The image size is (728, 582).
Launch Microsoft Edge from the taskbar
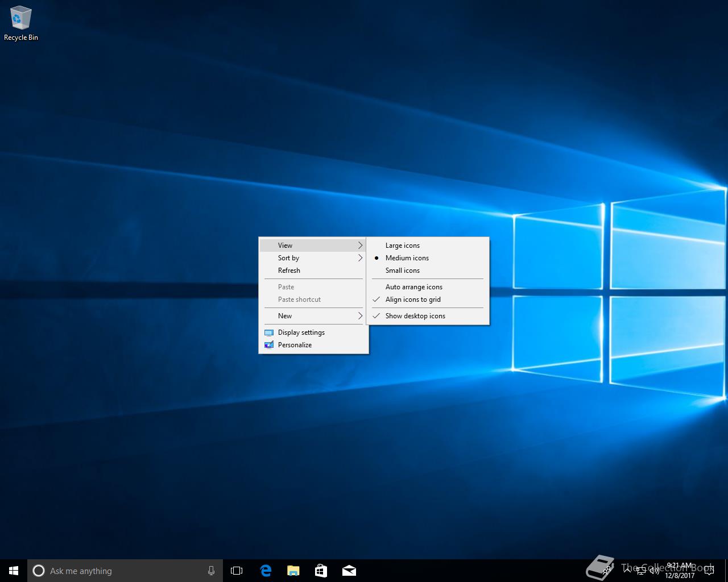pyautogui.click(x=265, y=571)
